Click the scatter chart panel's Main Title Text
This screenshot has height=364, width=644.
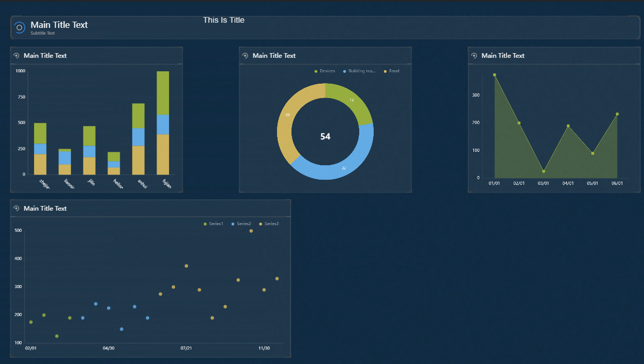tap(45, 209)
